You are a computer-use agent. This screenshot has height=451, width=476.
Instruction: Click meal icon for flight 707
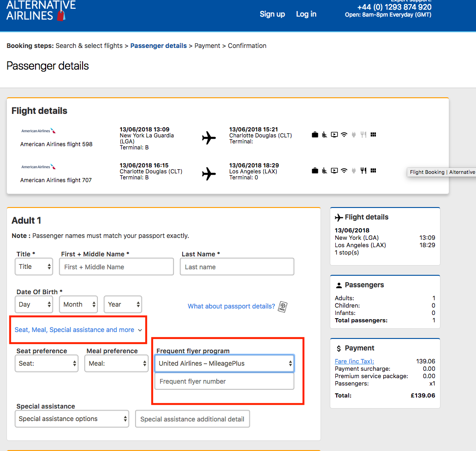[x=363, y=171]
